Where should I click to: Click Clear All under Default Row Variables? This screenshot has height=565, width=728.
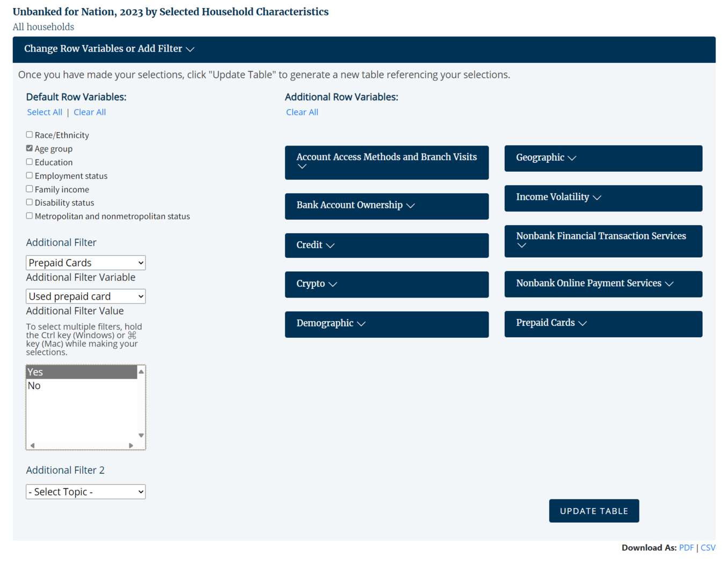pyautogui.click(x=90, y=112)
